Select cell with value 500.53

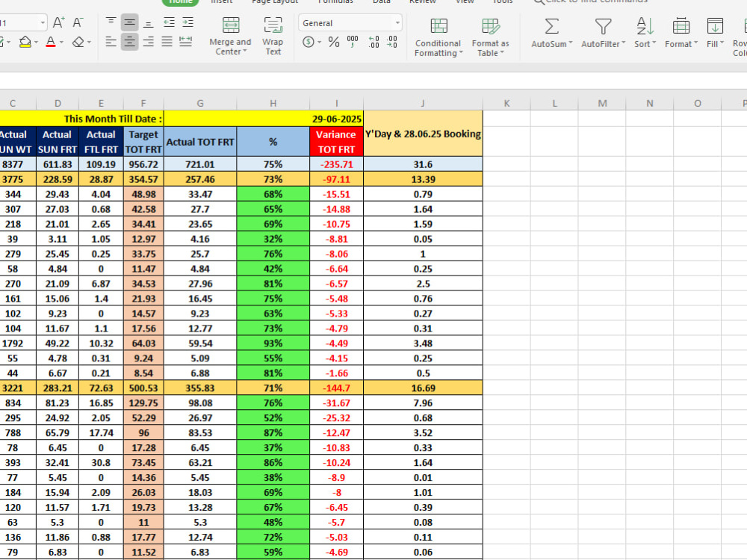coord(143,388)
